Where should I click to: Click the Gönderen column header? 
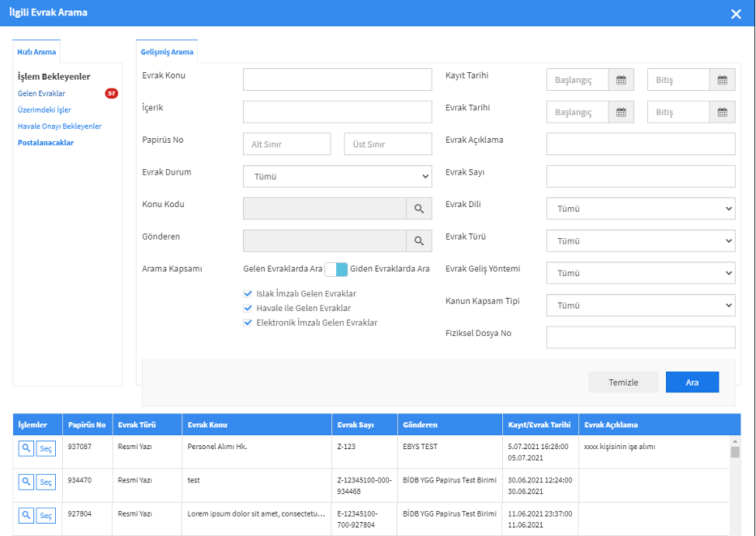[x=450, y=424]
